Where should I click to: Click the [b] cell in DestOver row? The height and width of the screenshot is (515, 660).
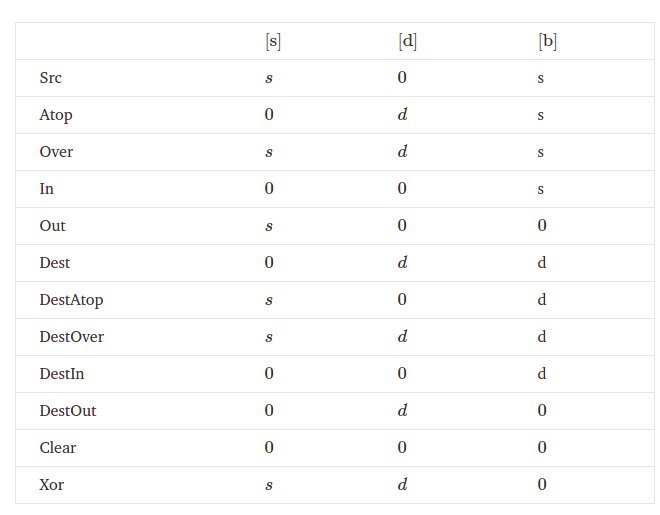542,337
